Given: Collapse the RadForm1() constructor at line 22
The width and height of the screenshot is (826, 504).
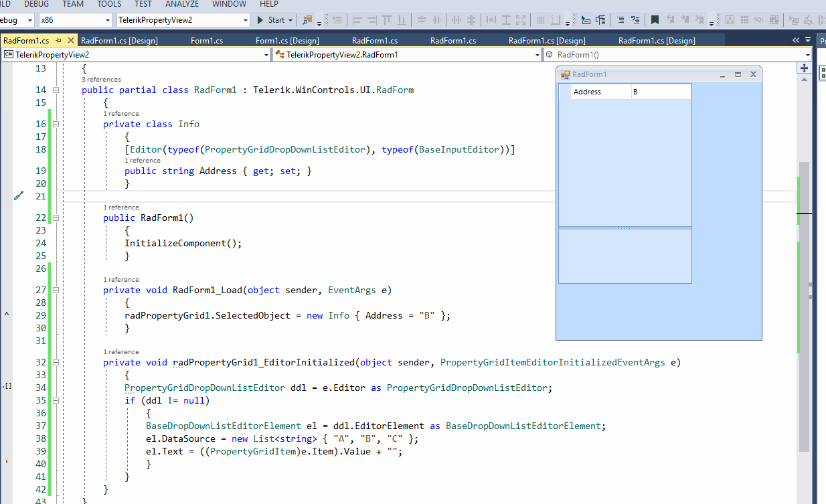Looking at the screenshot, I should click(56, 218).
